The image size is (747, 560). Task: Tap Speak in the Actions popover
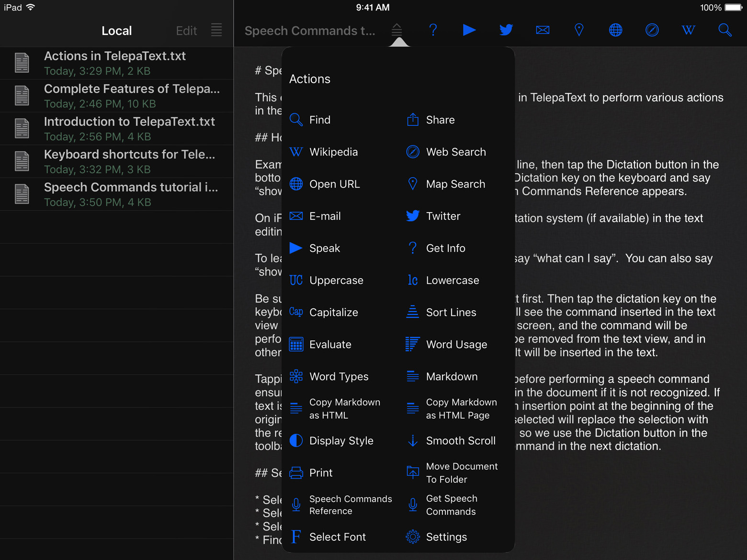pos(315,248)
